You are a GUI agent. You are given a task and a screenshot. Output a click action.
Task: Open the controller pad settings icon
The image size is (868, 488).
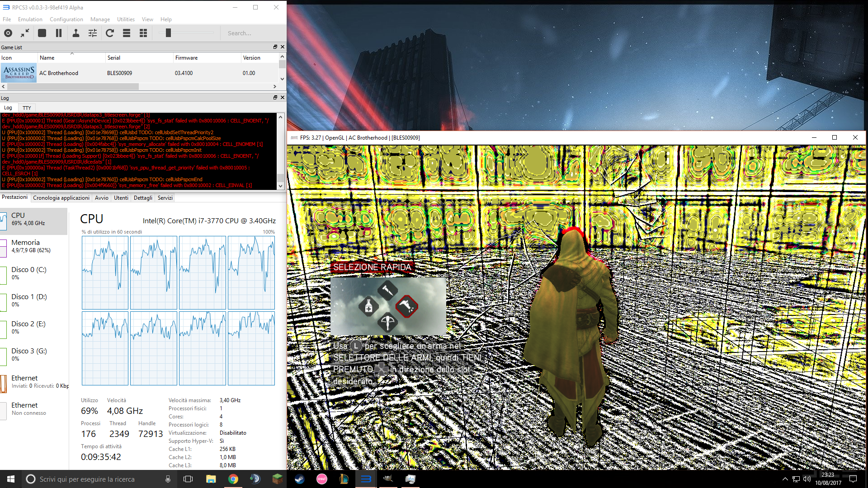click(x=76, y=33)
